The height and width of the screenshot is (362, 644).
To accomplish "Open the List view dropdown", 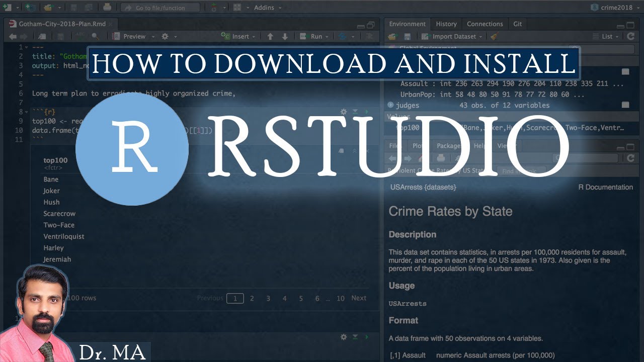I will (606, 36).
